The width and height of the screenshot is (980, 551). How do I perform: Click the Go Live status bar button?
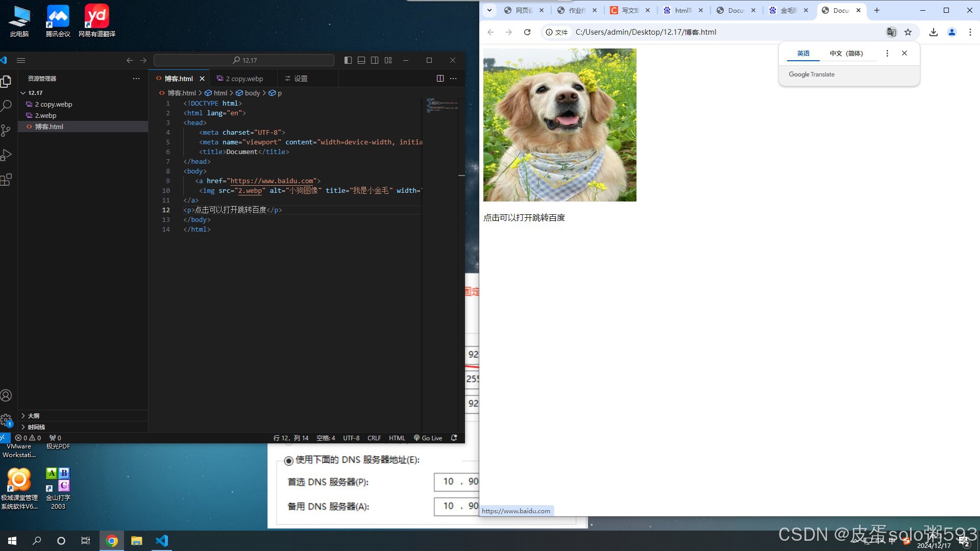pyautogui.click(x=428, y=438)
